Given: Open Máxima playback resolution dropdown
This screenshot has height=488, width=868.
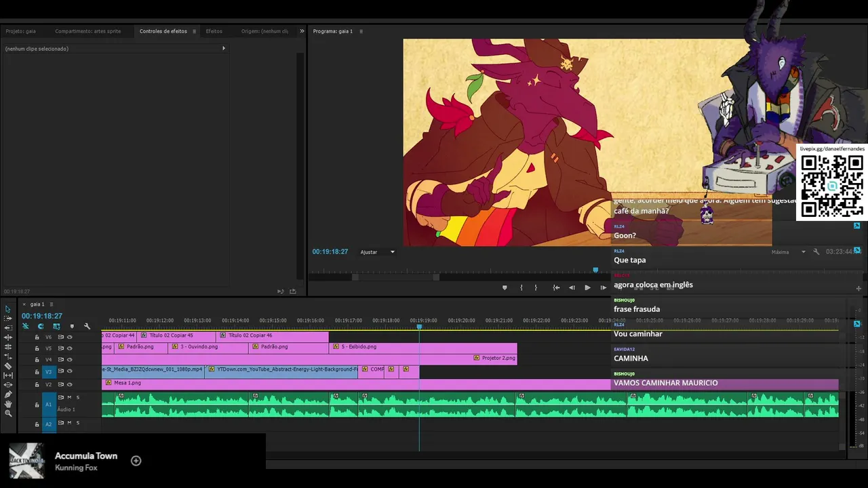Looking at the screenshot, I should click(x=789, y=252).
